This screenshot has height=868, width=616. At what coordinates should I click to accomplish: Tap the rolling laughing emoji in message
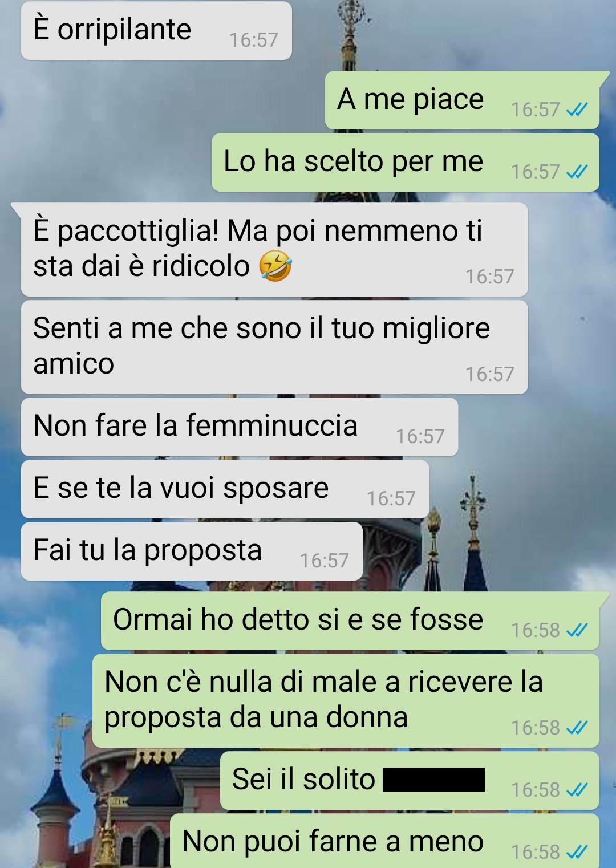coord(275,267)
